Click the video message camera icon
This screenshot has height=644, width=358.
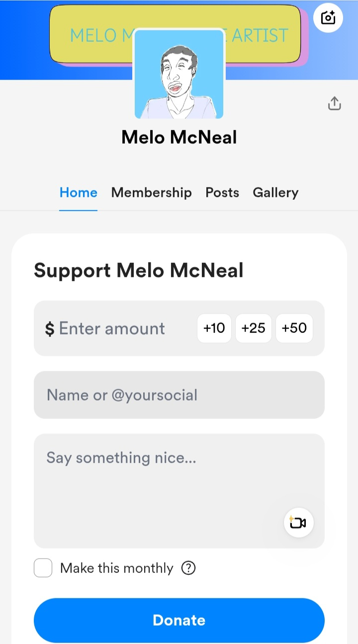(298, 523)
